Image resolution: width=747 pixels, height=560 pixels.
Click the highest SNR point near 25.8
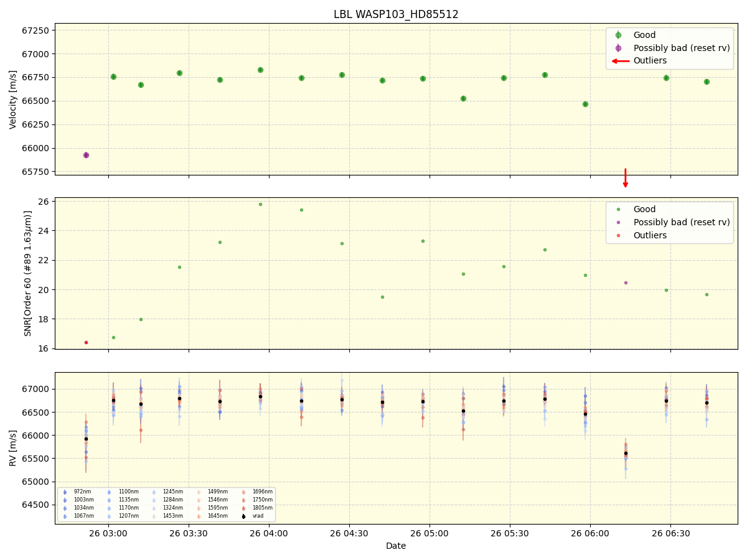260,204
